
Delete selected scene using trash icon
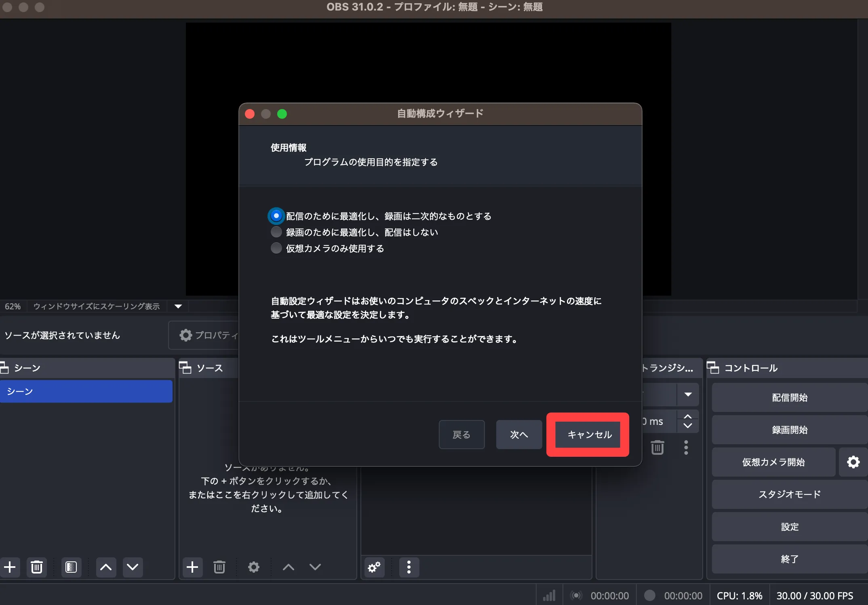(x=37, y=567)
